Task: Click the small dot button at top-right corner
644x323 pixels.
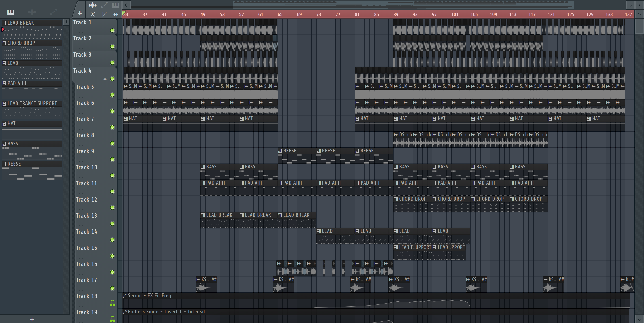Action: click(639, 5)
